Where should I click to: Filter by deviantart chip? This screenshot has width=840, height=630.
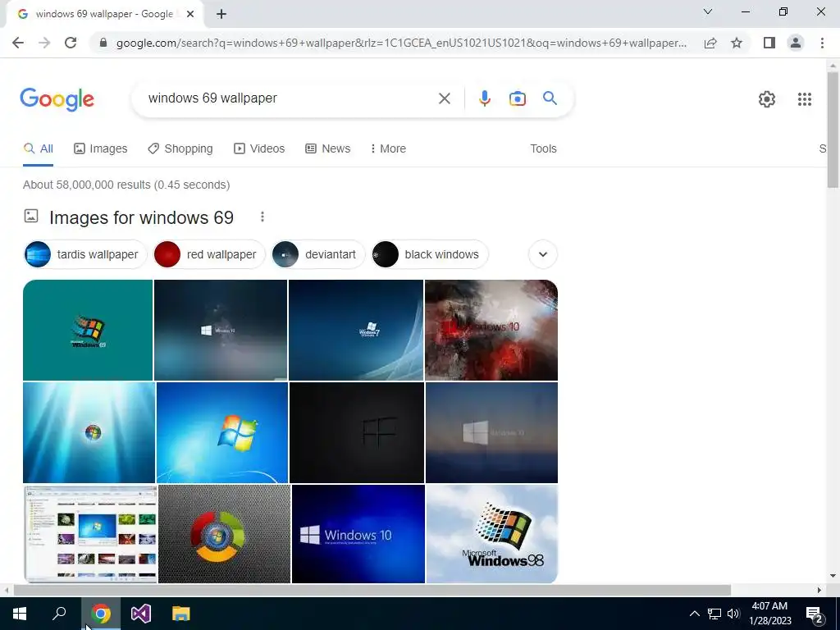[x=318, y=254]
